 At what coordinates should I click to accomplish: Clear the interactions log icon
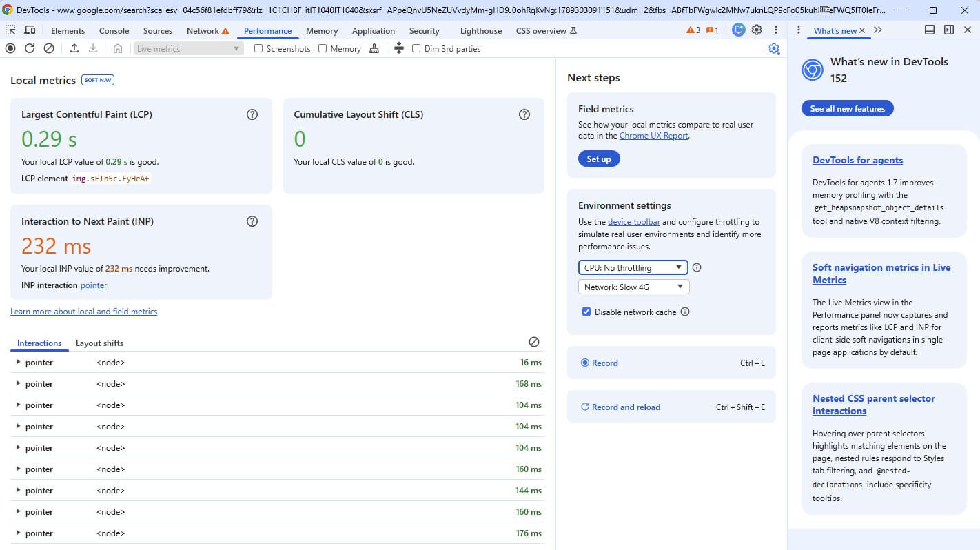point(533,342)
